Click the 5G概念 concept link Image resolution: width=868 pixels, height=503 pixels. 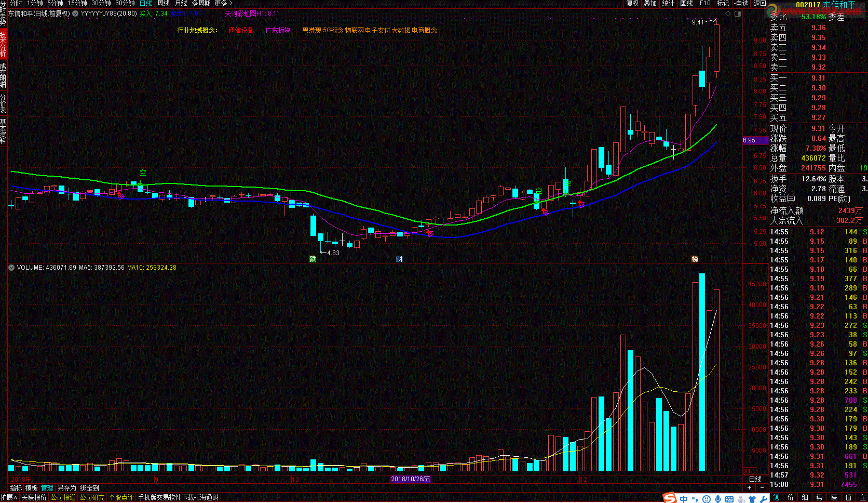pyautogui.click(x=333, y=30)
